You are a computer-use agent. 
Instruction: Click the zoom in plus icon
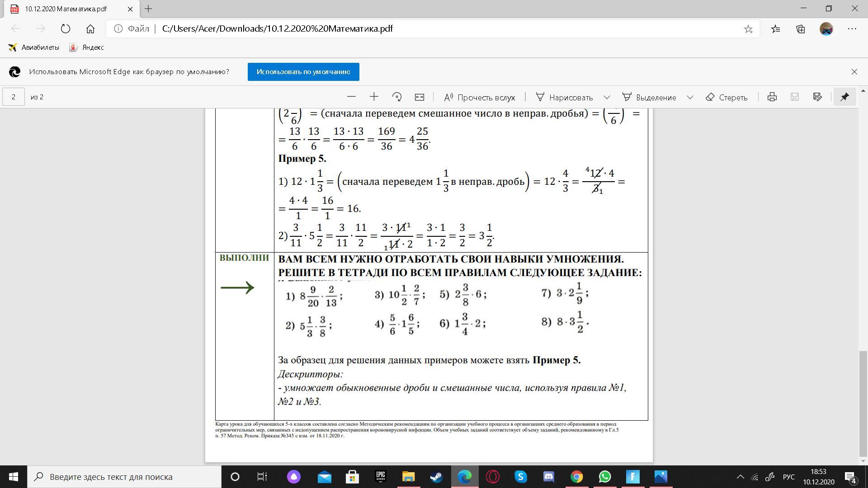374,97
